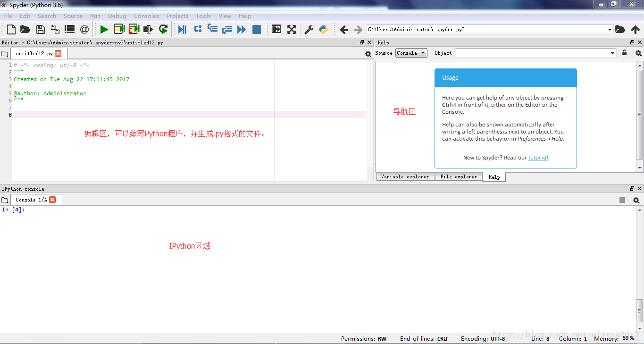
Task: Run the current cell
Action: (x=119, y=29)
